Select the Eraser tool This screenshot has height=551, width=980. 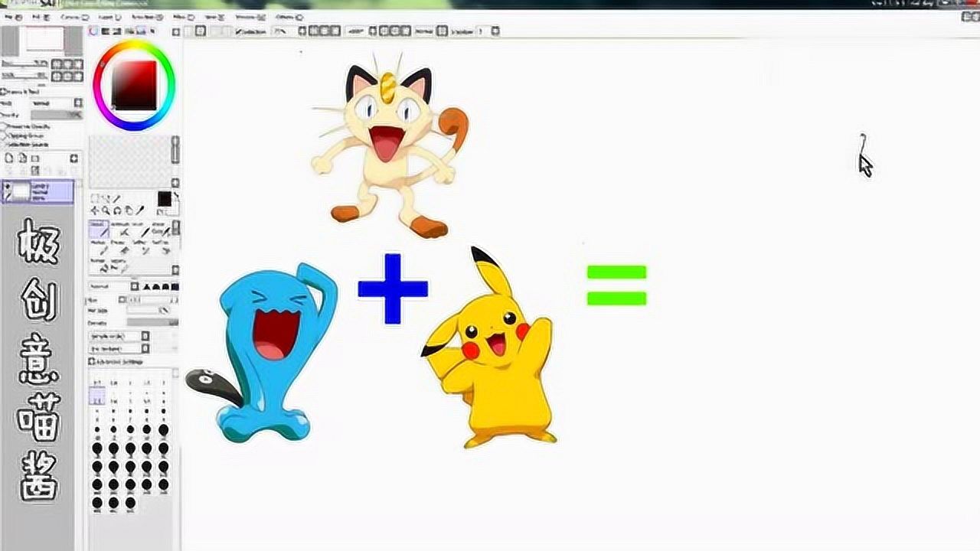[120, 247]
